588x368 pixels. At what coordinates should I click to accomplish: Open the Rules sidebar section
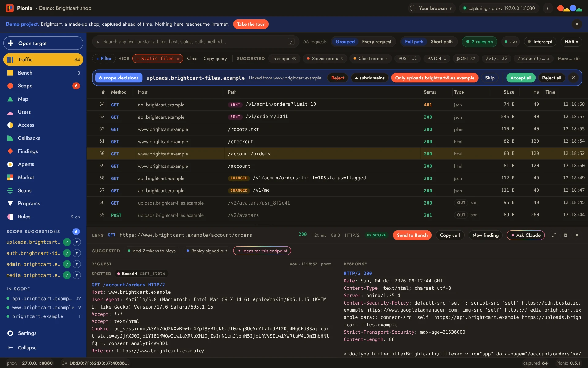43,217
